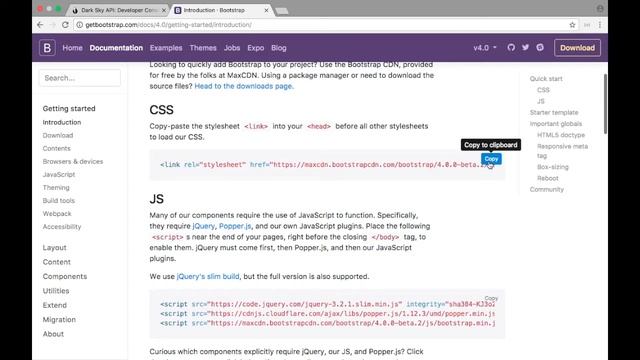
Task: Open Blog in the navbar
Action: click(x=279, y=48)
